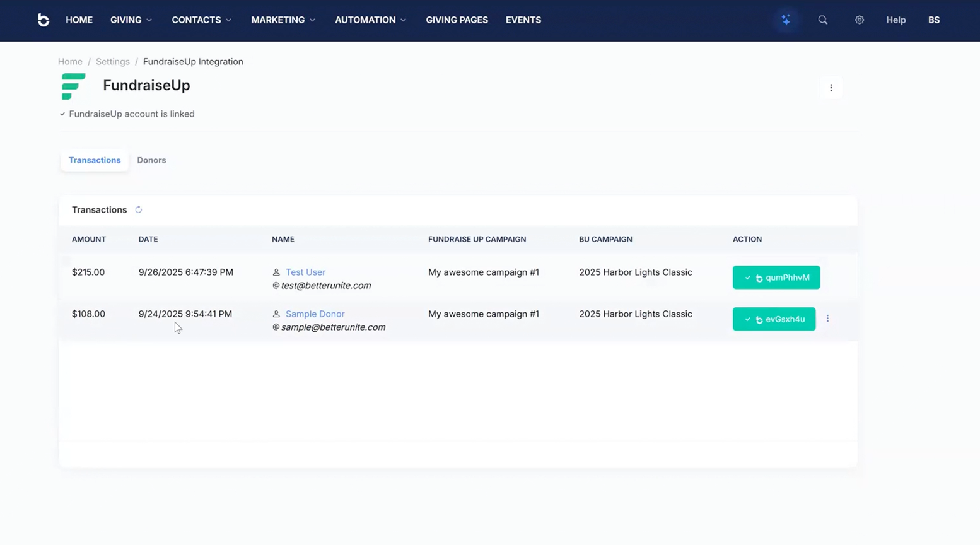The height and width of the screenshot is (545, 980).
Task: Open the search magnifier icon
Action: click(823, 20)
